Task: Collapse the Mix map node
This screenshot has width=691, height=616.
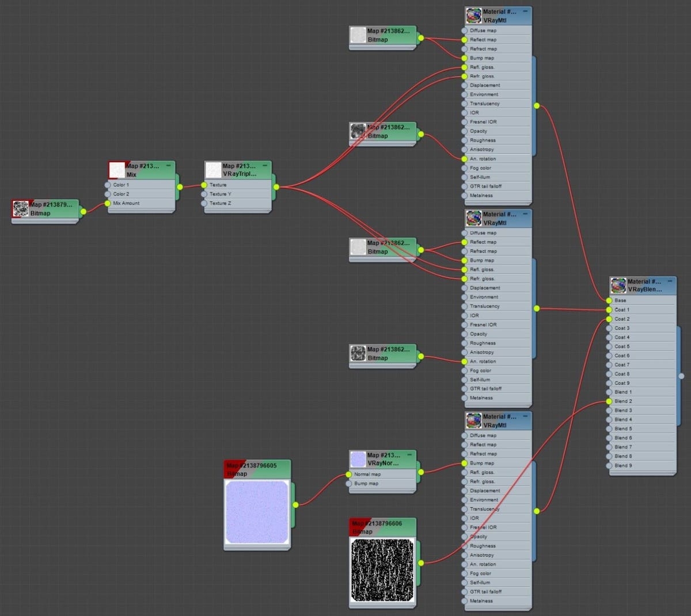Action: (169, 165)
